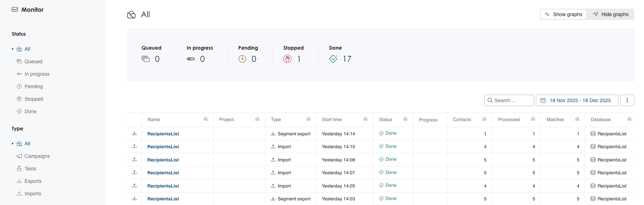Open the three-dot table options menu

(x=627, y=100)
